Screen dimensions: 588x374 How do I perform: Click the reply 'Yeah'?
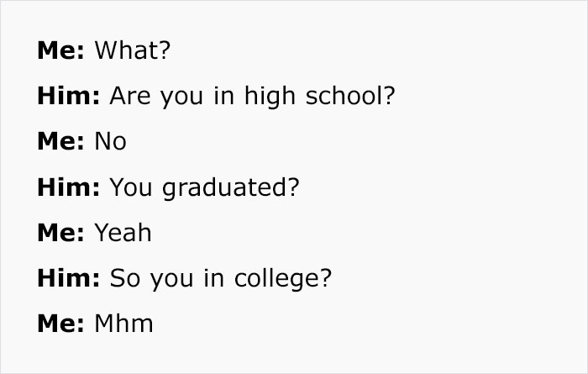(x=123, y=233)
